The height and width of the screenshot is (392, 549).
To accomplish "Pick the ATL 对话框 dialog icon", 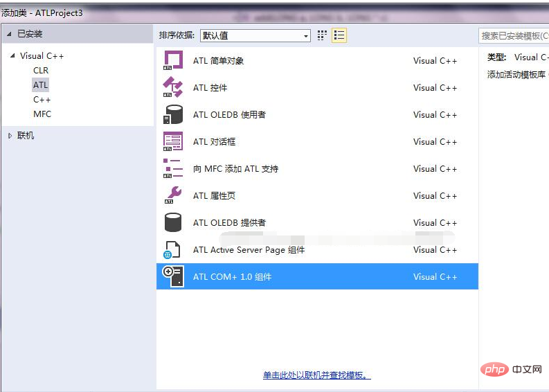I will (173, 141).
